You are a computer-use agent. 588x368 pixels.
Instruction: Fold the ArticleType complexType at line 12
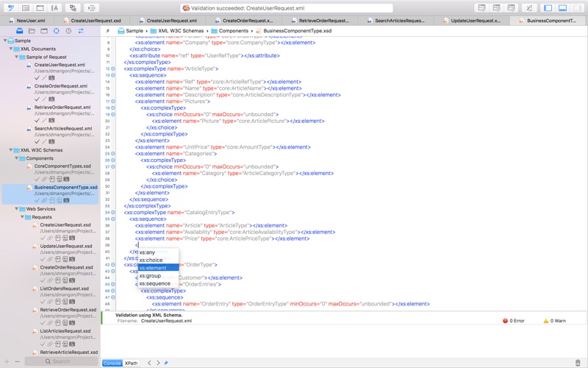(x=112, y=68)
